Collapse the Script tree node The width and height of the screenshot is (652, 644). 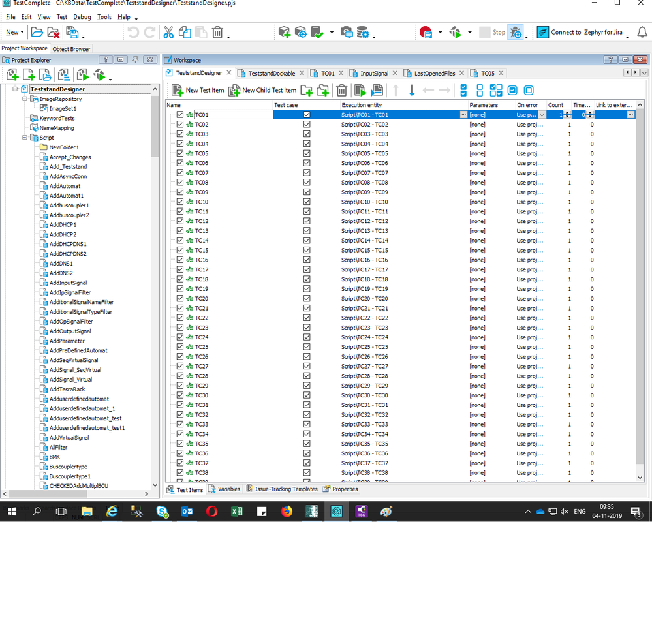(25, 138)
